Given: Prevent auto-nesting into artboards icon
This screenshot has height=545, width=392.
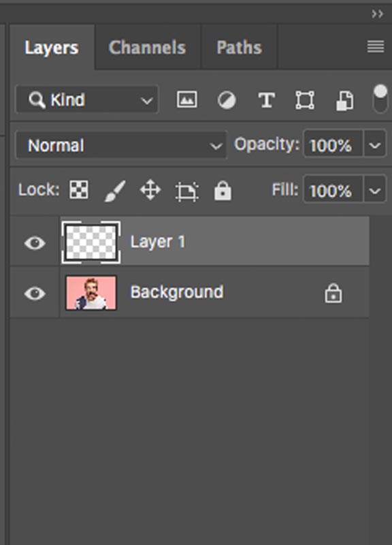Looking at the screenshot, I should click(x=186, y=191).
